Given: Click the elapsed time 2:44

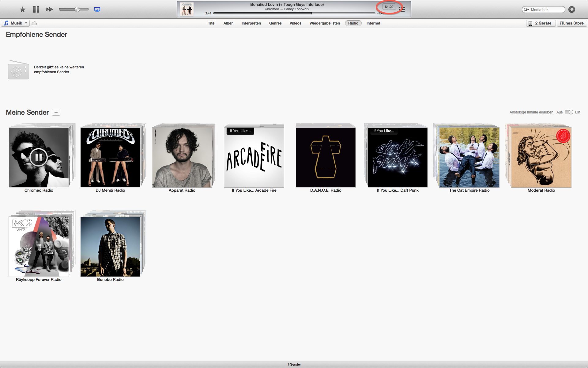Looking at the screenshot, I should [x=208, y=13].
